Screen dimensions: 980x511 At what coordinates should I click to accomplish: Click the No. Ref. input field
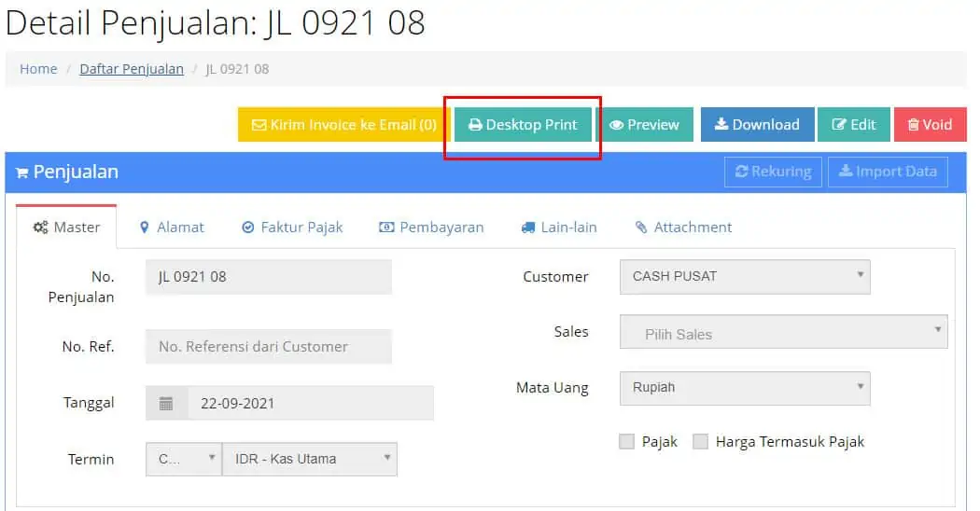click(x=269, y=347)
